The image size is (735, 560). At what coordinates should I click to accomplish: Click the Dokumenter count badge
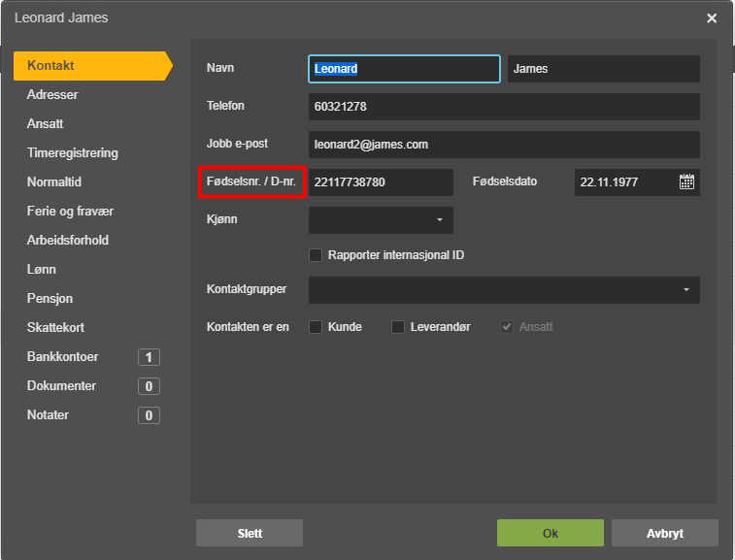[149, 386]
